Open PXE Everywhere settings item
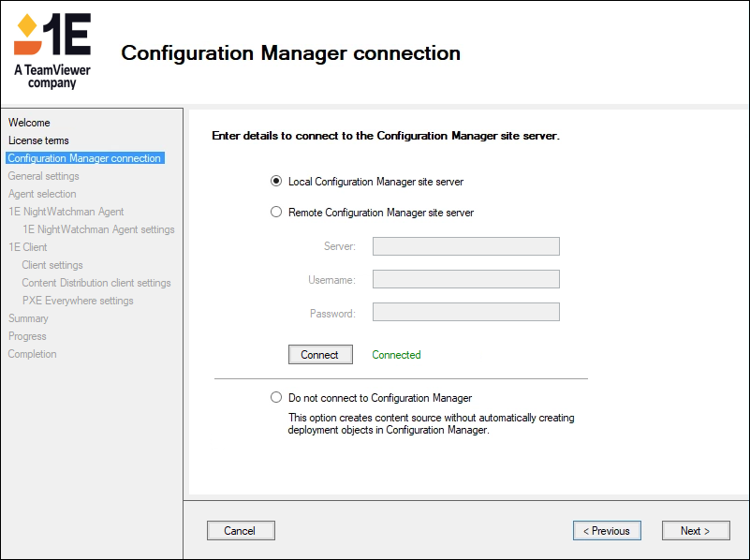This screenshot has height=560, width=750. click(x=78, y=301)
